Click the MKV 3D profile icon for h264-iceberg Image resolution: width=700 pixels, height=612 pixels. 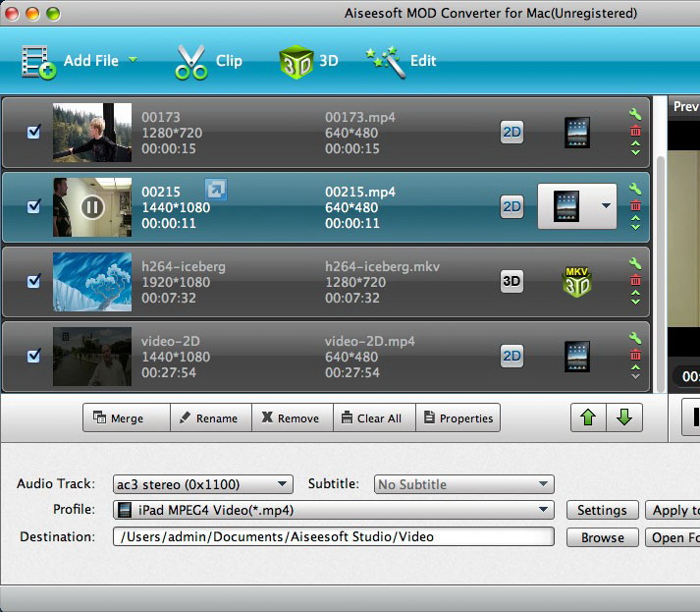576,281
